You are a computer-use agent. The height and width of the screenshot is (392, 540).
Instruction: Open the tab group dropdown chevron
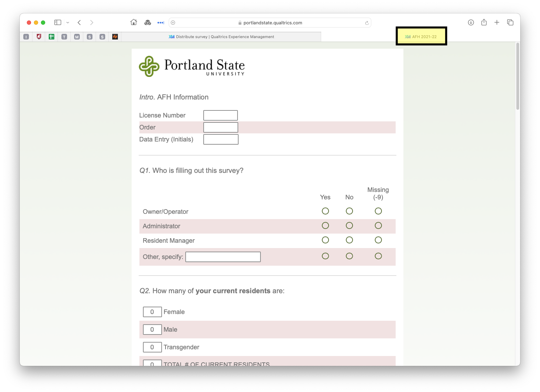tap(68, 23)
